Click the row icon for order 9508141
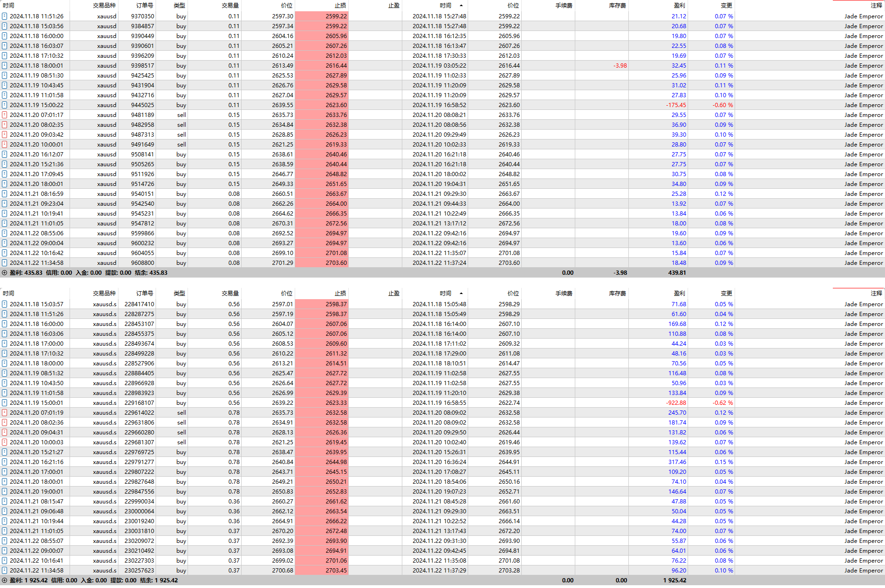 4,154
